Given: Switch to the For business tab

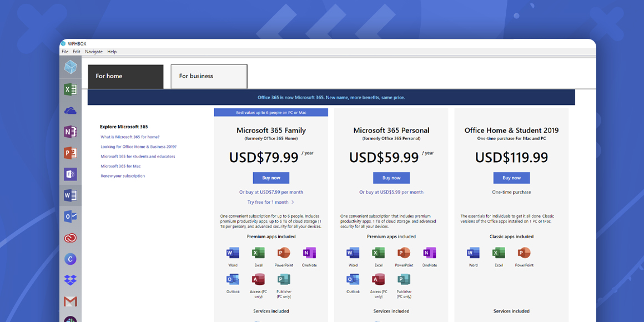Looking at the screenshot, I should (209, 77).
